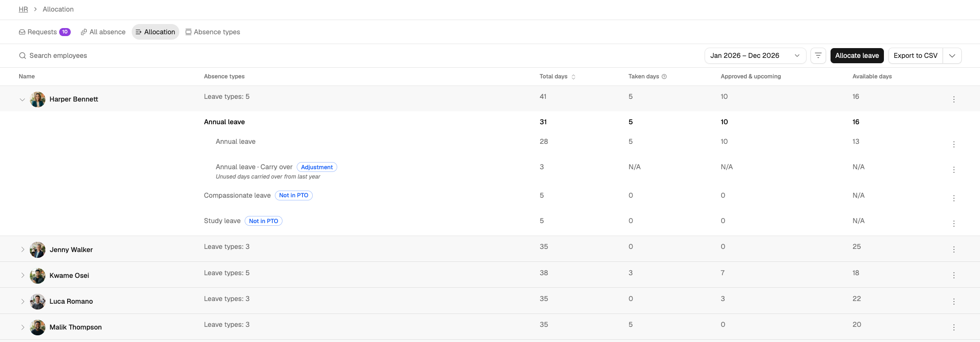Go to the Absence types tab

[213, 32]
